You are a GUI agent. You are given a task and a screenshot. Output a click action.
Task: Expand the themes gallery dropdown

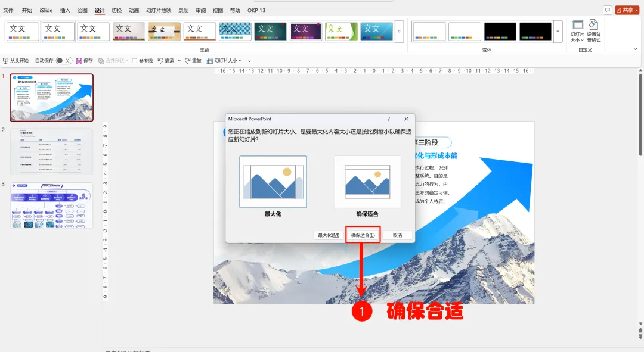pyautogui.click(x=399, y=32)
